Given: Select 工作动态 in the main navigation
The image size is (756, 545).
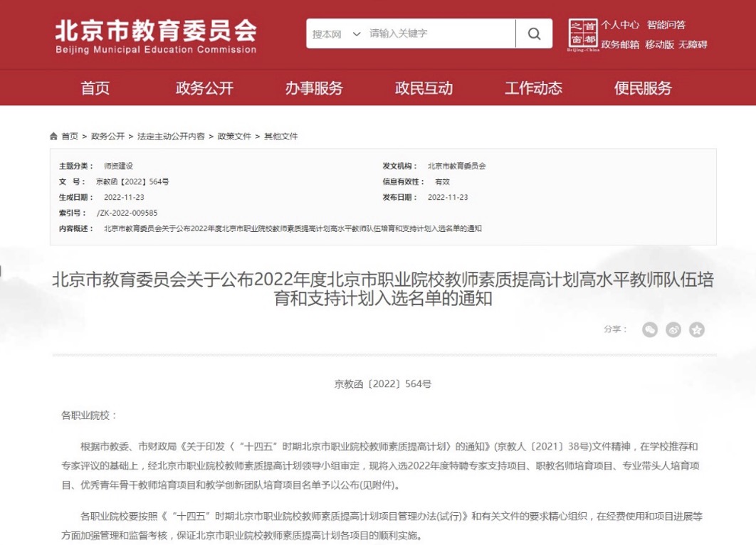Looking at the screenshot, I should 533,88.
